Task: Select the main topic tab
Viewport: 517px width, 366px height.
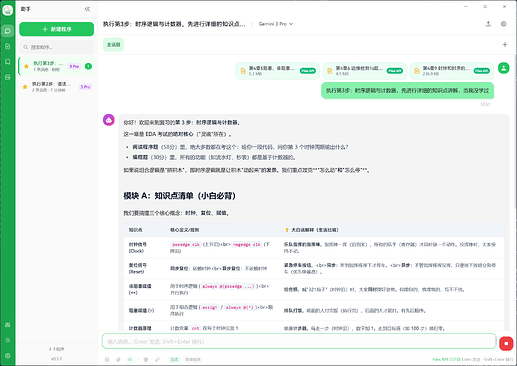Action: pos(113,45)
